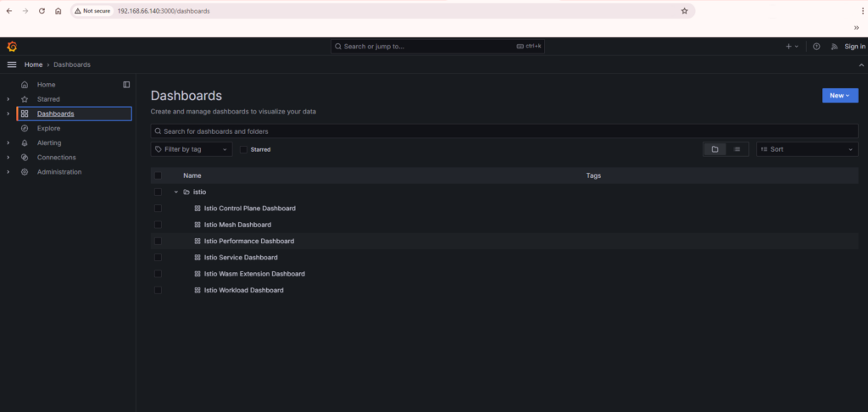The height and width of the screenshot is (412, 868).
Task: Check the Istio Control Plane Dashboard checkbox
Action: [x=158, y=209]
